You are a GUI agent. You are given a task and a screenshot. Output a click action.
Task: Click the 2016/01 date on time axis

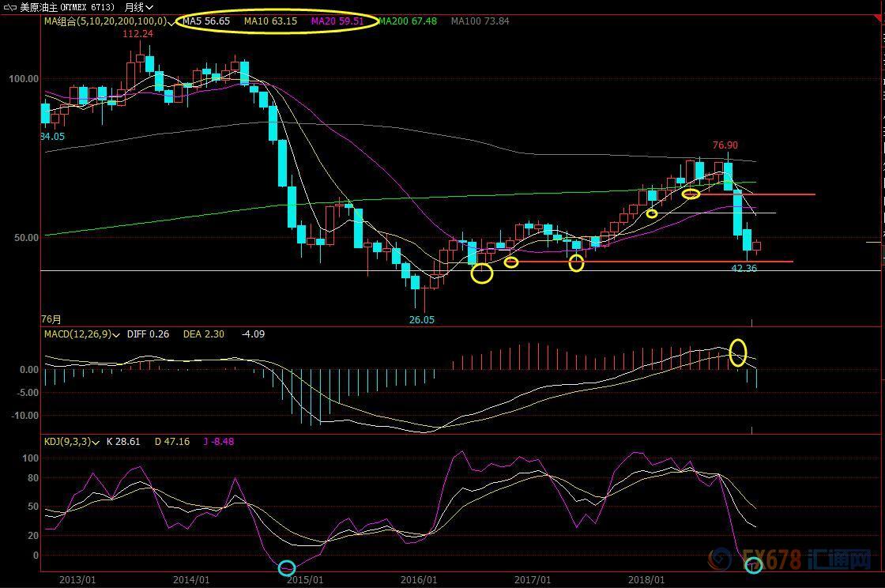[x=419, y=579]
